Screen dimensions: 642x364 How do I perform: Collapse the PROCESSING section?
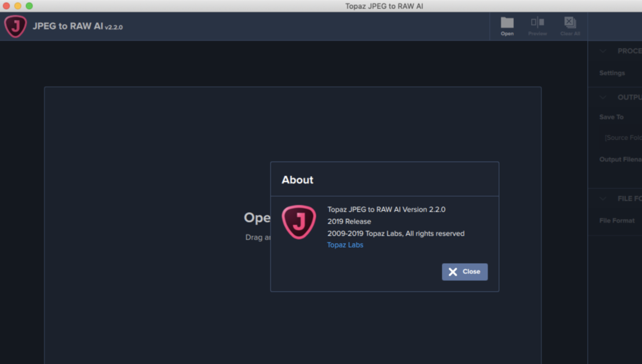pos(603,51)
